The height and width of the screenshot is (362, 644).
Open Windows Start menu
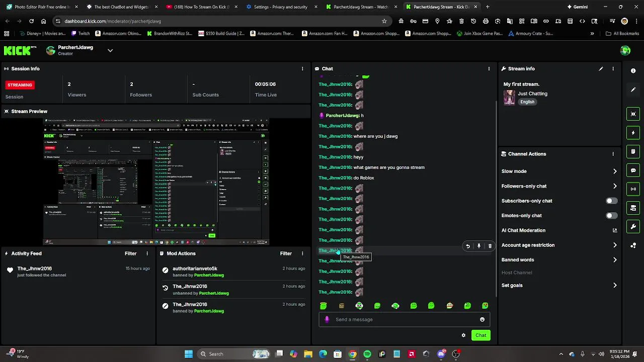click(x=189, y=354)
